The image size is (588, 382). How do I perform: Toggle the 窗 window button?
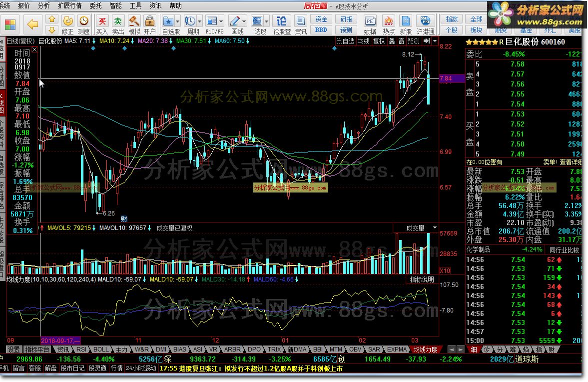(x=401, y=41)
